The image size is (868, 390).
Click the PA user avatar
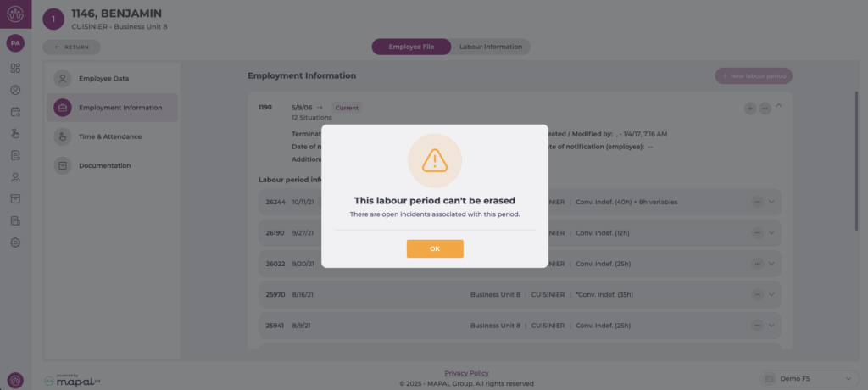(15, 42)
